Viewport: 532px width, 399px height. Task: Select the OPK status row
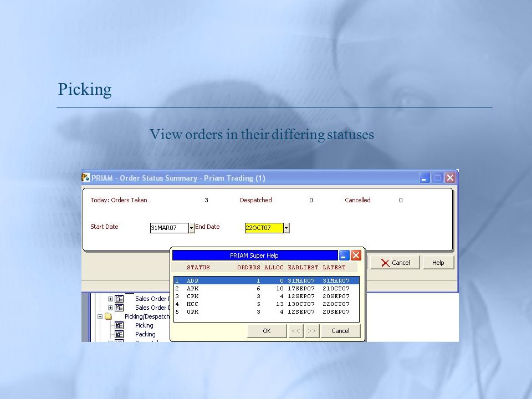point(267,312)
